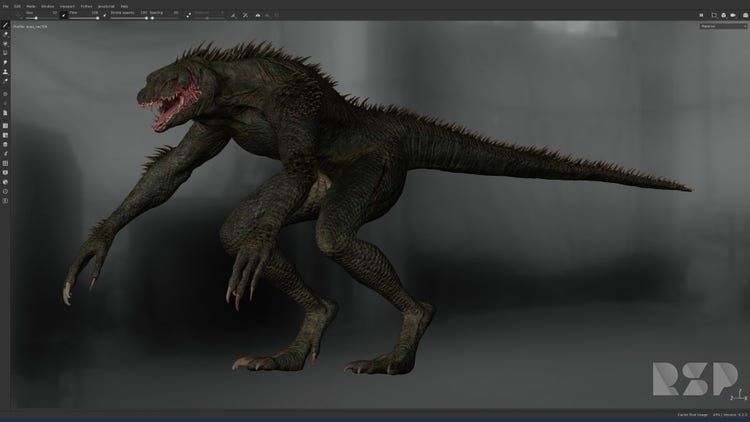The height and width of the screenshot is (422, 750).
Task: Toggle the symmetry button in top toolbar
Action: (x=233, y=15)
